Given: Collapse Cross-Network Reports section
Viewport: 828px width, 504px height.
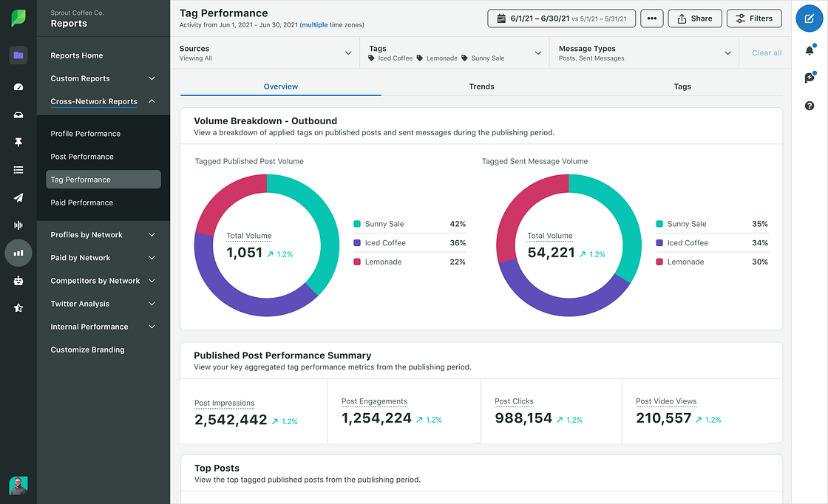Looking at the screenshot, I should pyautogui.click(x=103, y=101).
